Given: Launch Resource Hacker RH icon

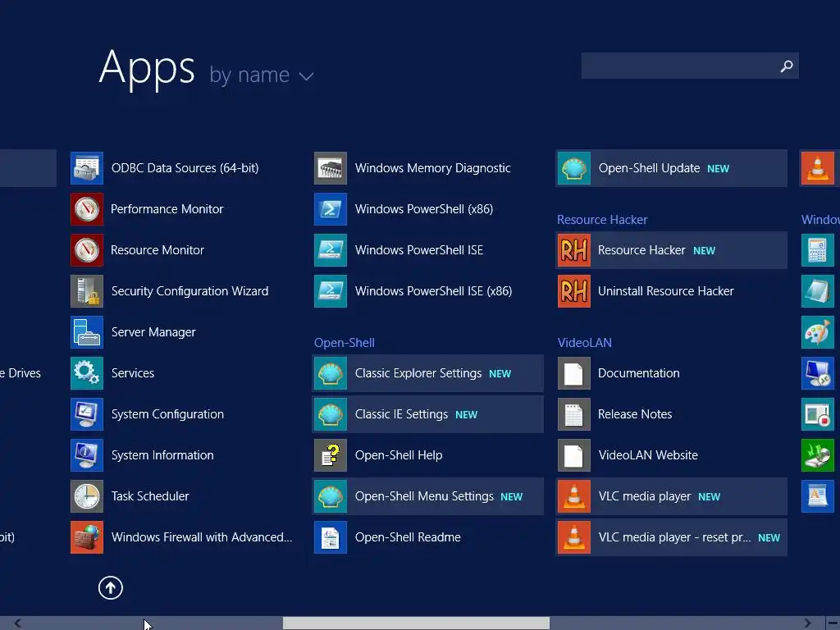Looking at the screenshot, I should pos(574,250).
